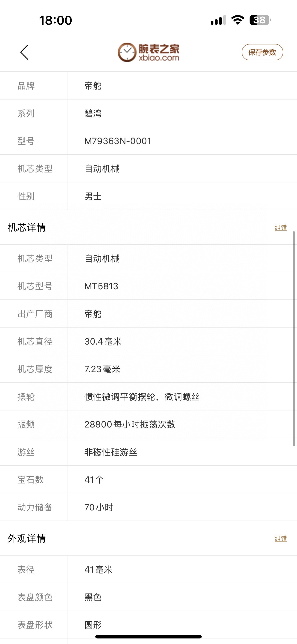Tap the 系列 row value 碧湾
Screen dimensions: 297x644
[93, 114]
